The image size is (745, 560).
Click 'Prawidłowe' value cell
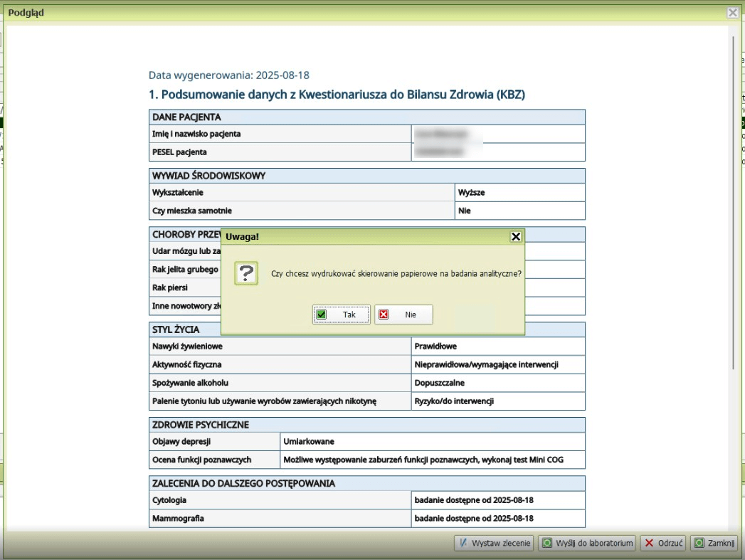(x=498, y=347)
